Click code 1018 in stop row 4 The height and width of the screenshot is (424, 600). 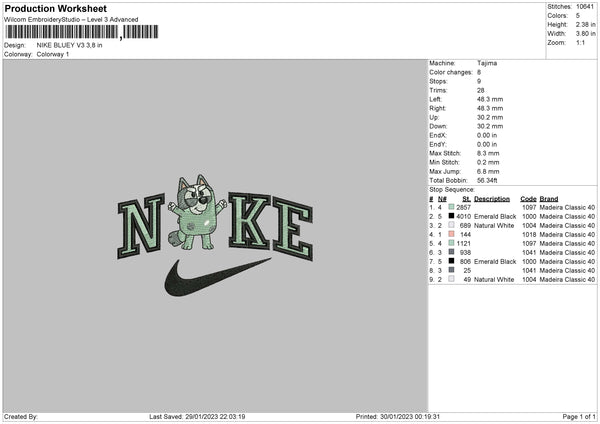529,235
